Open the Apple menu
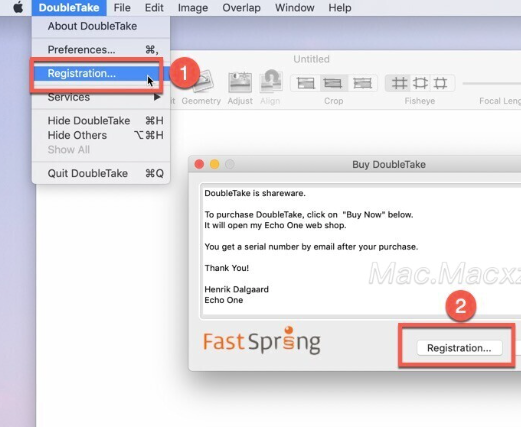Screen dimensions: 521x427 coord(18,7)
